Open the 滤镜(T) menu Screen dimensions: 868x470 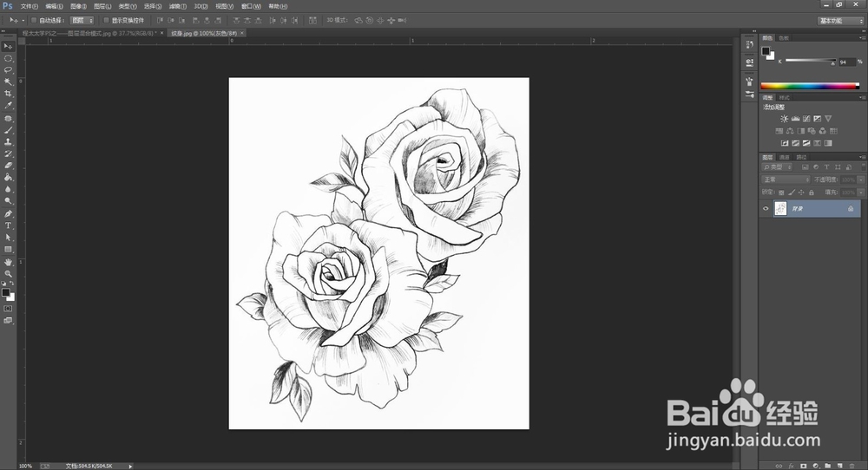177,6
